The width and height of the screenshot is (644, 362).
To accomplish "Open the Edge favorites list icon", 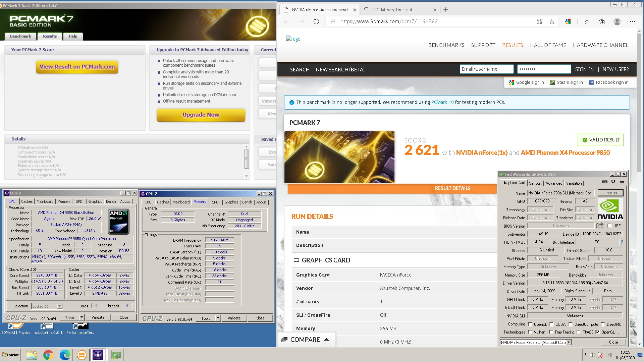I will (587, 21).
